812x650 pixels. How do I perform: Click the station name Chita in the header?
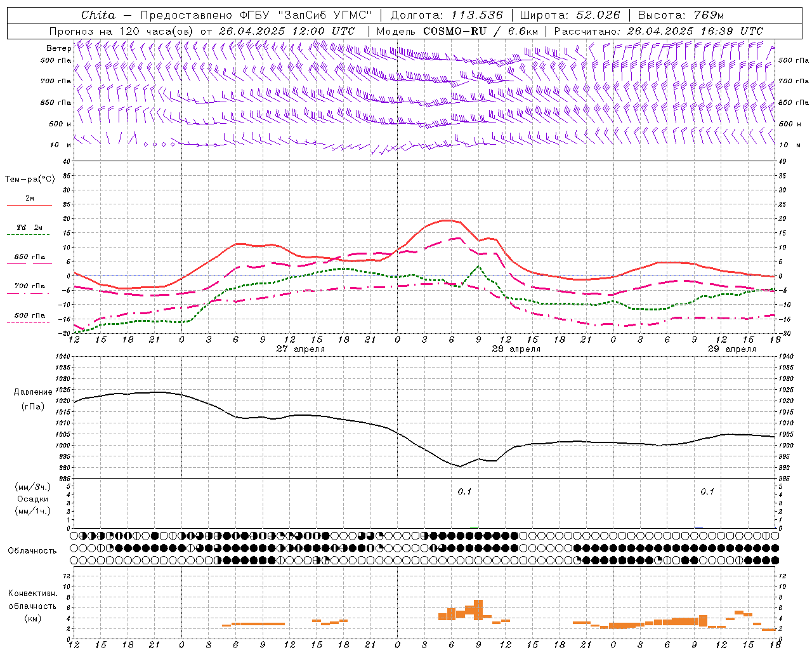98,15
